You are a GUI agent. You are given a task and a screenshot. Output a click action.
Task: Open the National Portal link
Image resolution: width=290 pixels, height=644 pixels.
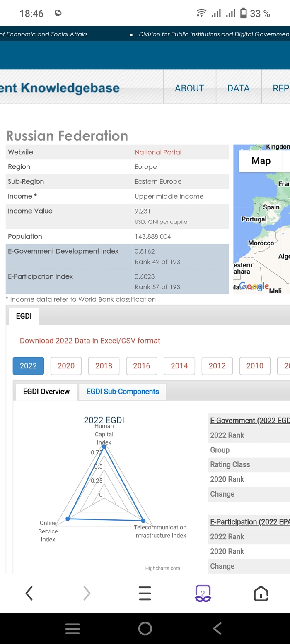158,152
